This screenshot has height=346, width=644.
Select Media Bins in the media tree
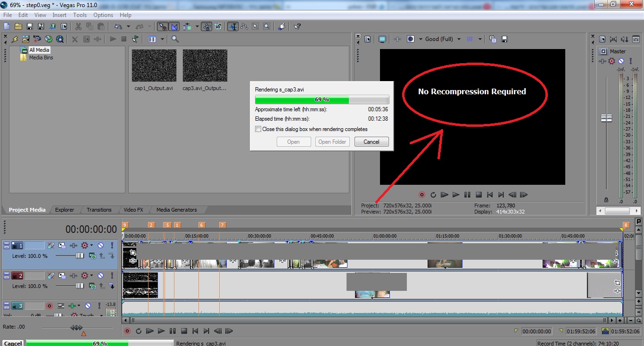tap(41, 58)
